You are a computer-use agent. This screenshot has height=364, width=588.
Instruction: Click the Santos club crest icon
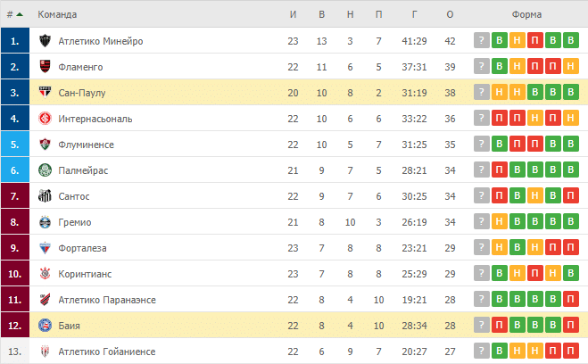(45, 195)
